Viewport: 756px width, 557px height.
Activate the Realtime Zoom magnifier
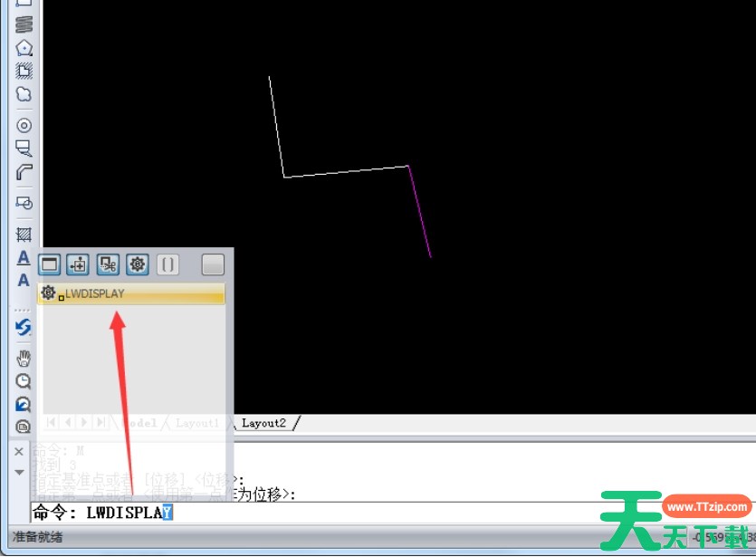click(24, 381)
